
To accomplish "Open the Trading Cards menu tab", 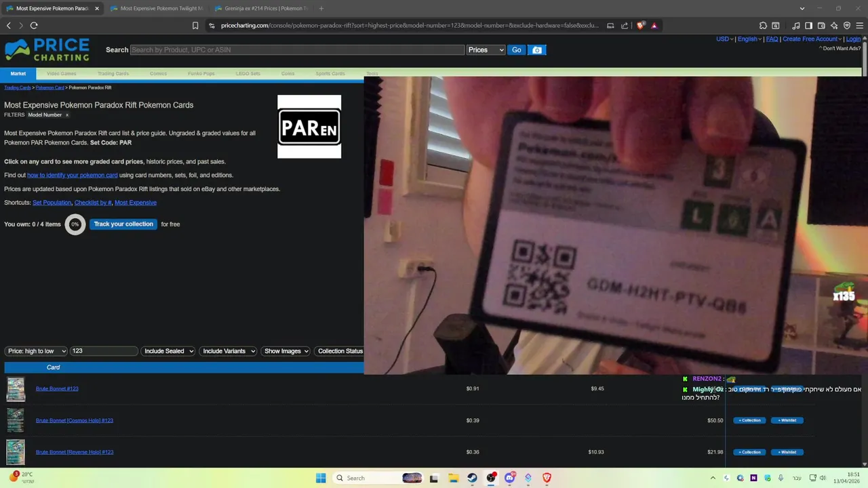I will (x=113, y=73).
